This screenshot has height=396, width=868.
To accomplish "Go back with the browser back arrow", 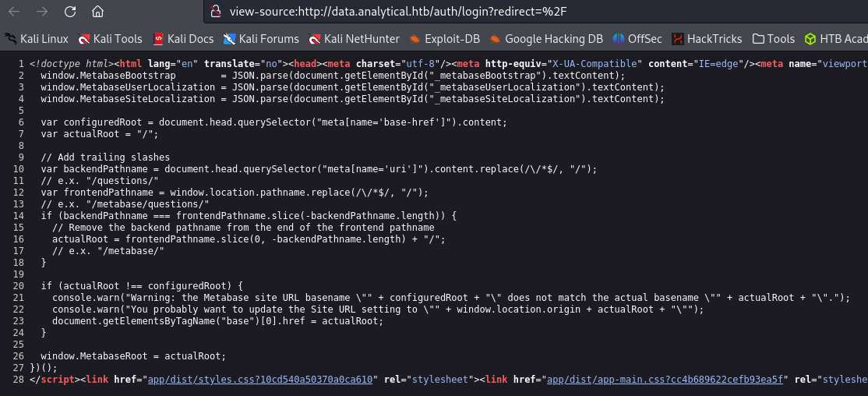I will point(14,11).
